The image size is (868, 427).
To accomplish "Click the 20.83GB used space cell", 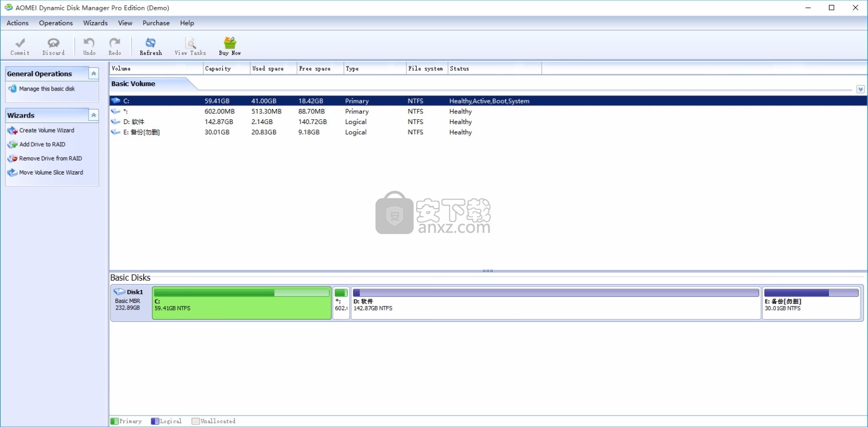I will click(264, 132).
